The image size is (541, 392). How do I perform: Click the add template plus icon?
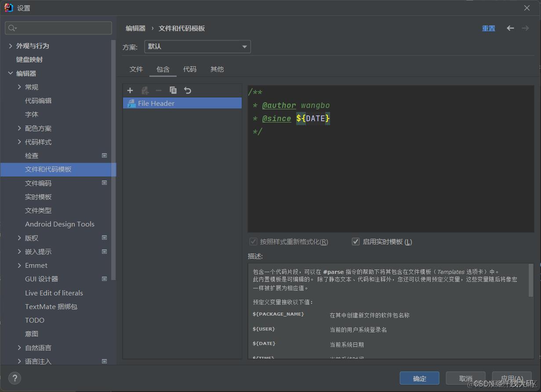point(130,90)
